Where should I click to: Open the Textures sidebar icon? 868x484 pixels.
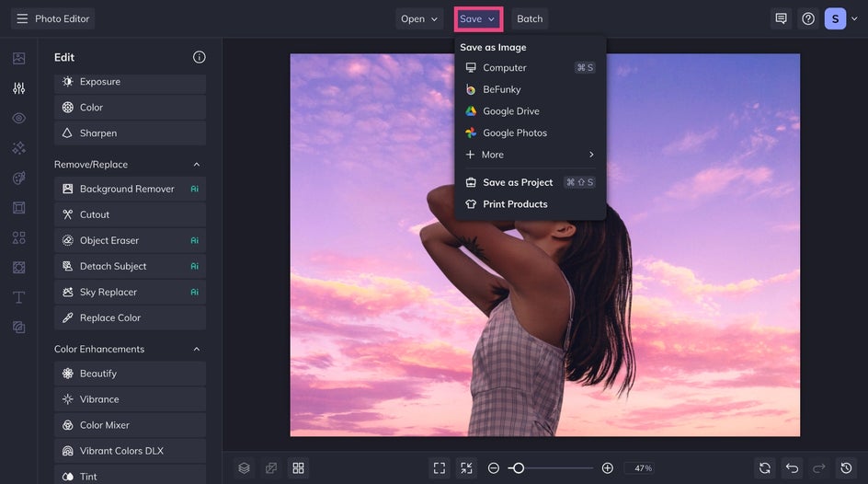pos(18,328)
